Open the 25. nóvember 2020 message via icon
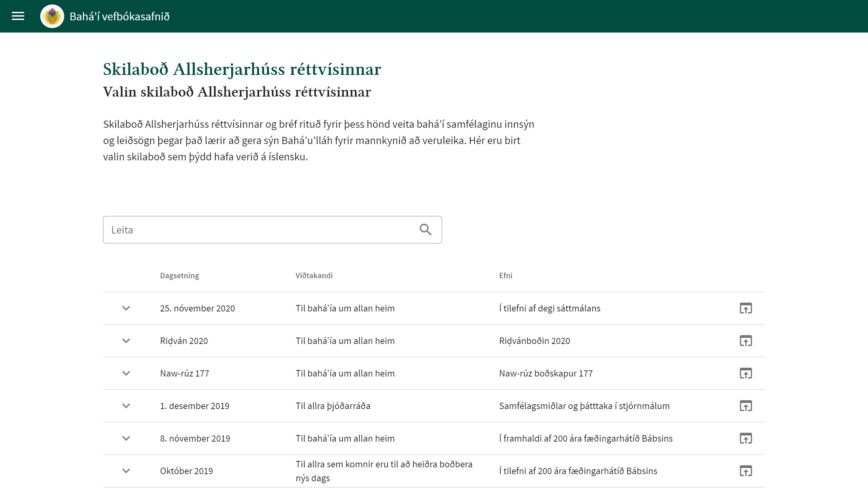 tap(746, 308)
